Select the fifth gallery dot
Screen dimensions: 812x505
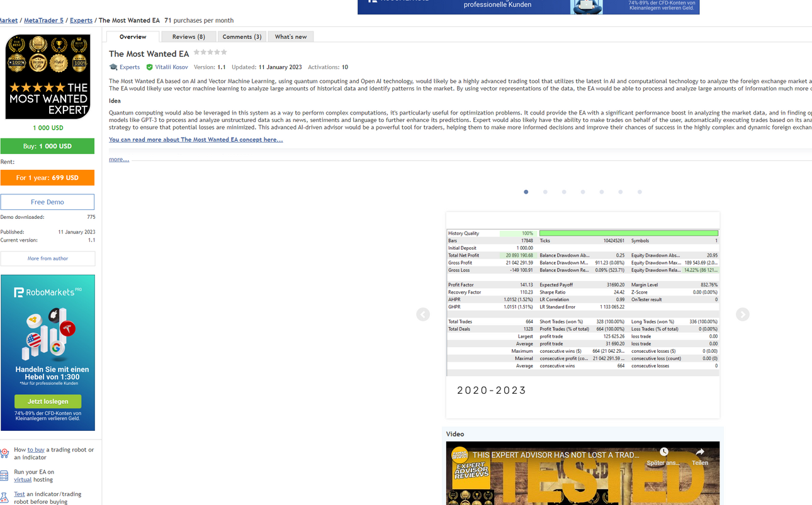[x=602, y=192]
